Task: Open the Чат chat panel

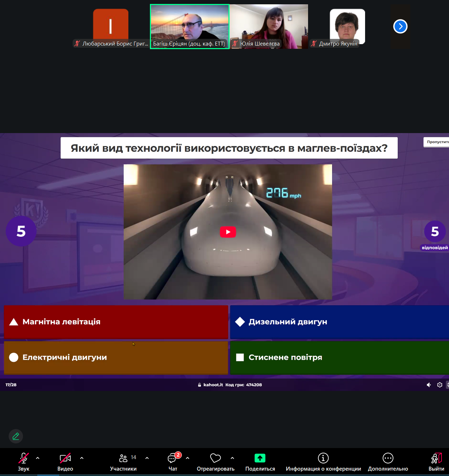Action: [173, 462]
